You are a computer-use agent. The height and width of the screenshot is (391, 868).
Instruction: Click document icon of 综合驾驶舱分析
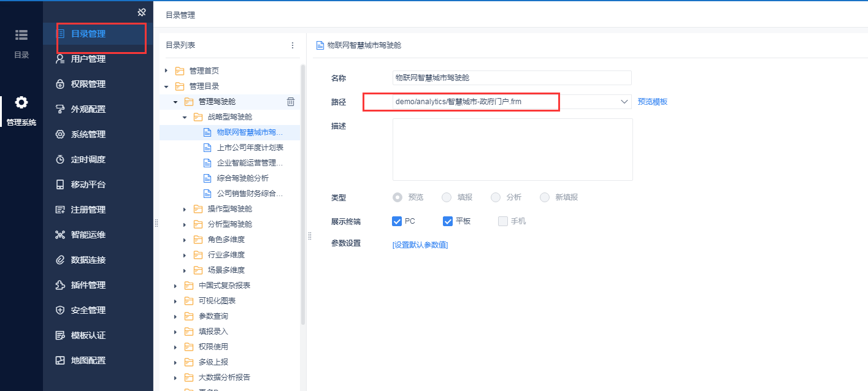click(x=207, y=178)
